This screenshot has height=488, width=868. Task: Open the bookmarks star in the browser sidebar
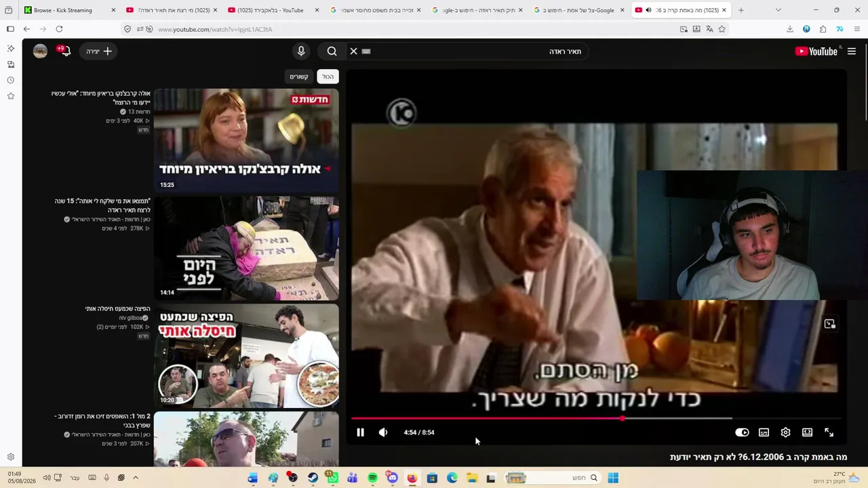pos(11,96)
